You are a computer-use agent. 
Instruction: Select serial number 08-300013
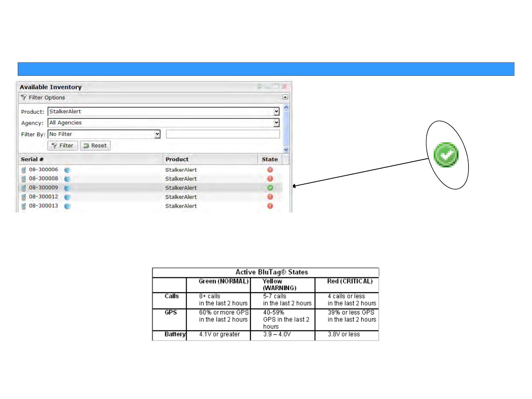(x=44, y=206)
